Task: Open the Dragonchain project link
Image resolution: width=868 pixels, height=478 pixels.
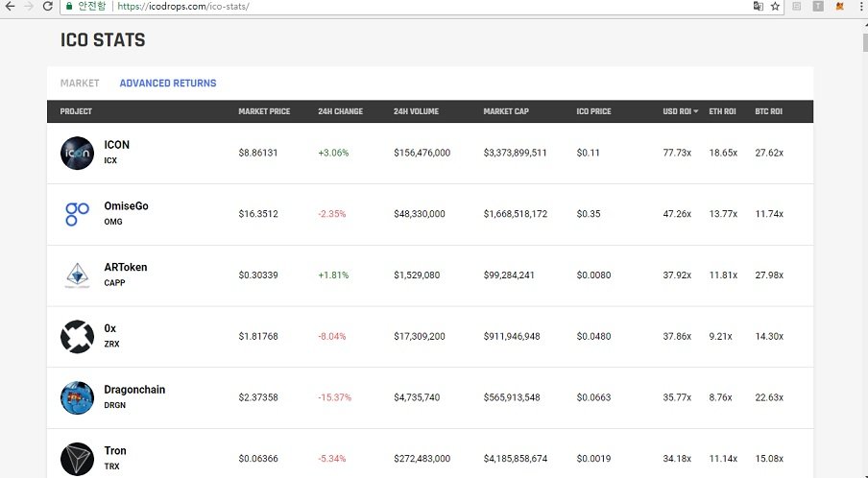Action: (134, 390)
